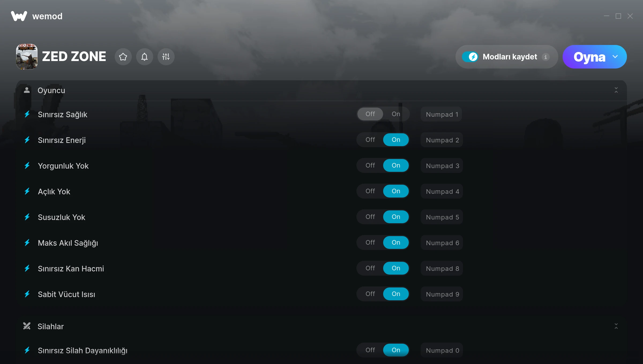This screenshot has height=364, width=643.
Task: Click the Numpad 4 hotkey button
Action: [442, 191]
